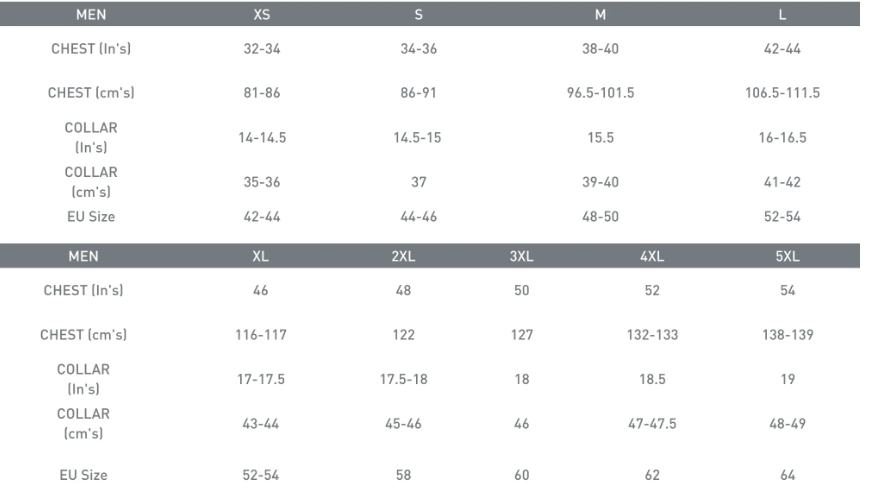Click the 2XL size header

403,256
